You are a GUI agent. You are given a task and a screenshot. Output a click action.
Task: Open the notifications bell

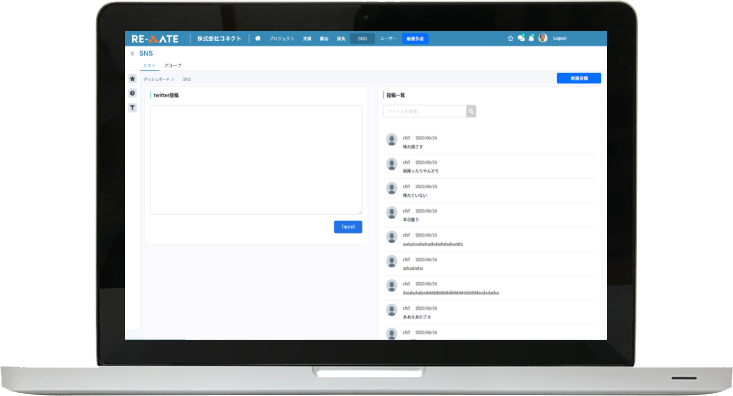532,38
